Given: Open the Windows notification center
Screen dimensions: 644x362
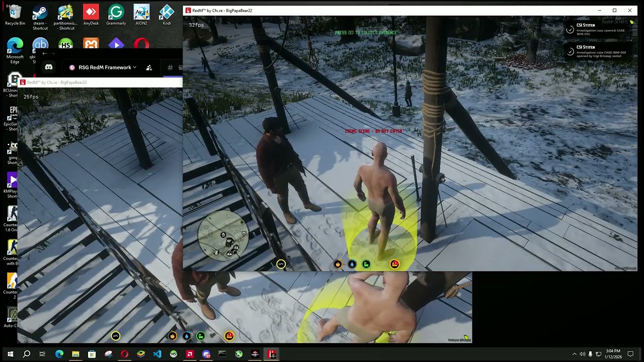Looking at the screenshot, I should click(x=630, y=354).
